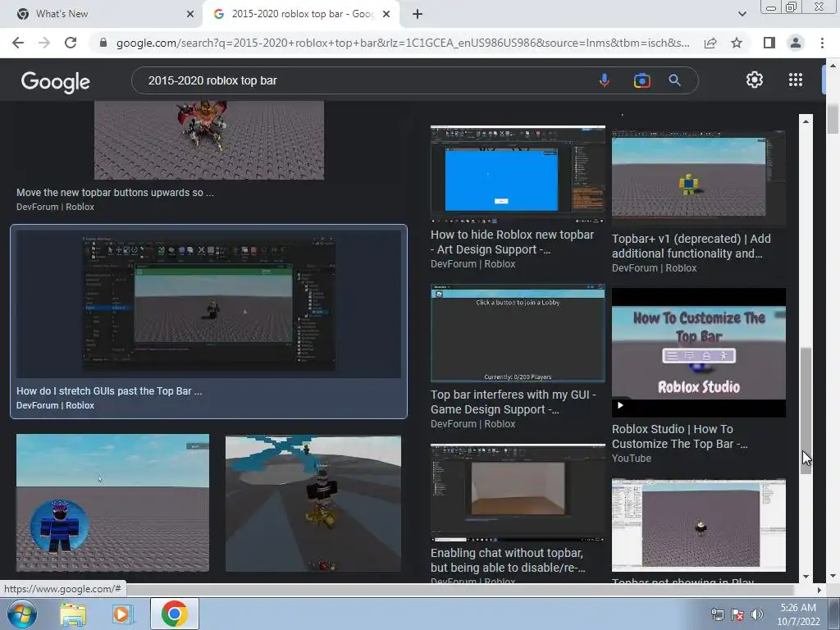Viewport: 840px width, 630px height.
Task: Open the tab search dropdown
Action: tap(742, 14)
